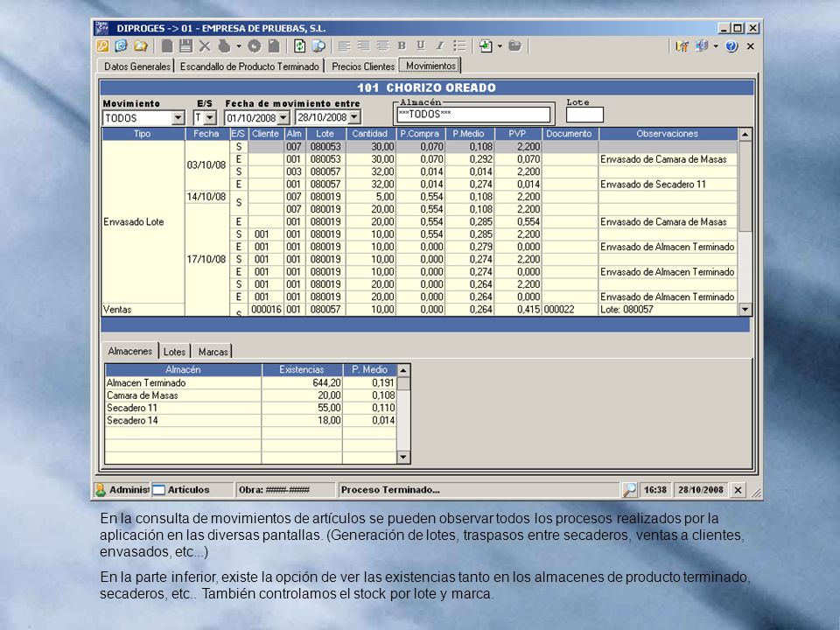Click the magnifier icon in status bar
This screenshot has width=840, height=630.
pos(630,490)
